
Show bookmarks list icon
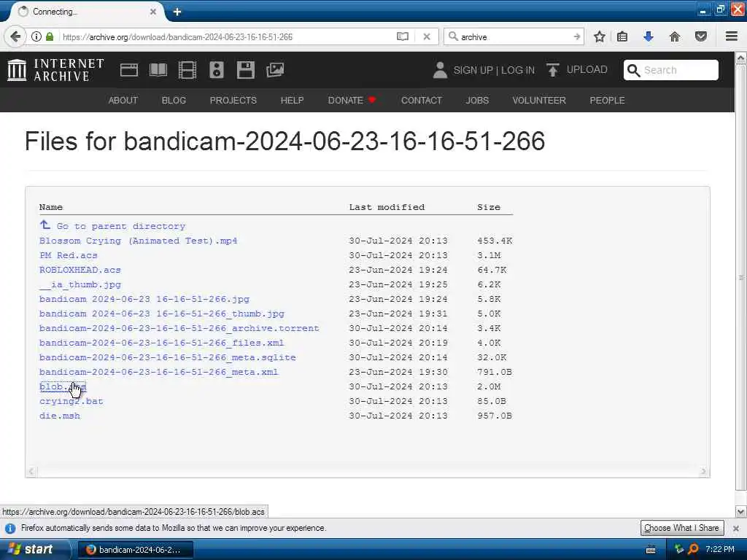[622, 36]
